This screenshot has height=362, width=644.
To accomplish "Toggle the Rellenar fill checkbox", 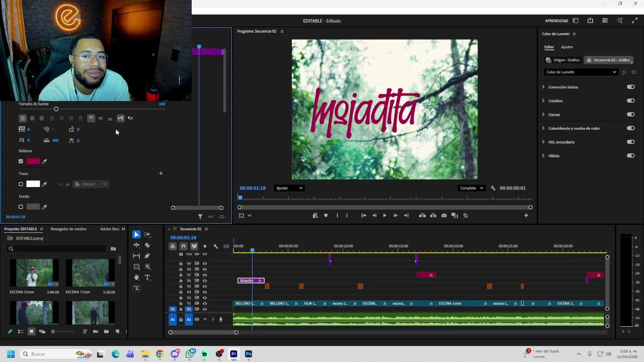I will 21,161.
